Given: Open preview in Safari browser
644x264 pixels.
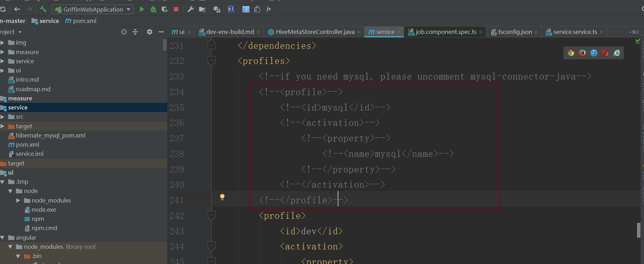Looking at the screenshot, I should click(594, 53).
